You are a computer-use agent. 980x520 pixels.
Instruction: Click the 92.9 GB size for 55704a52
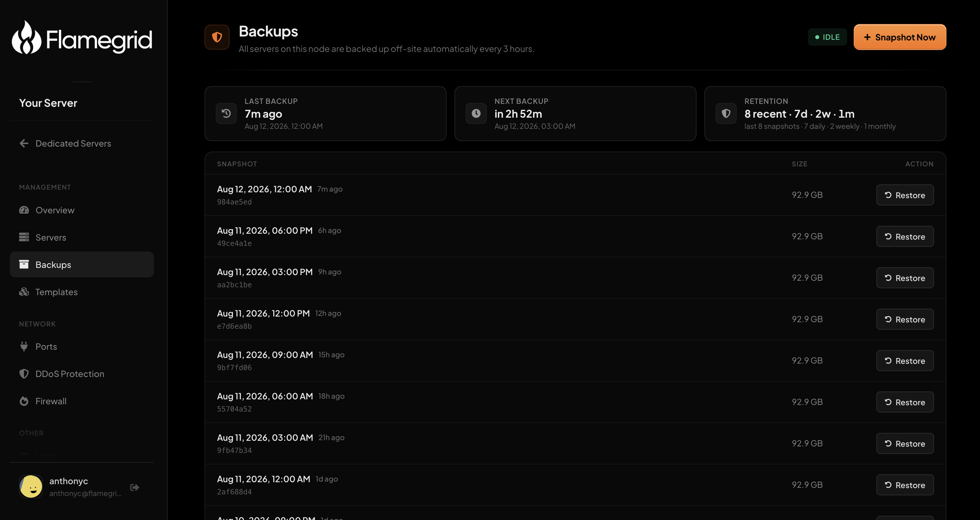pos(807,402)
